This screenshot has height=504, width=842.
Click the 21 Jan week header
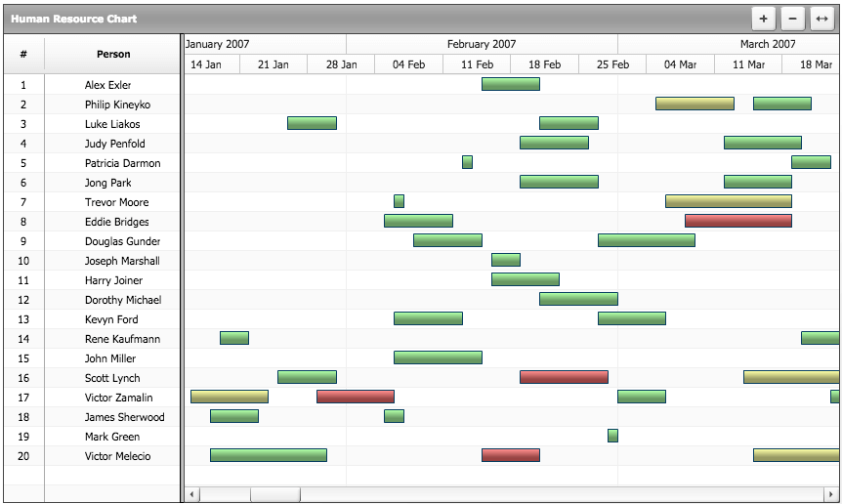274,64
